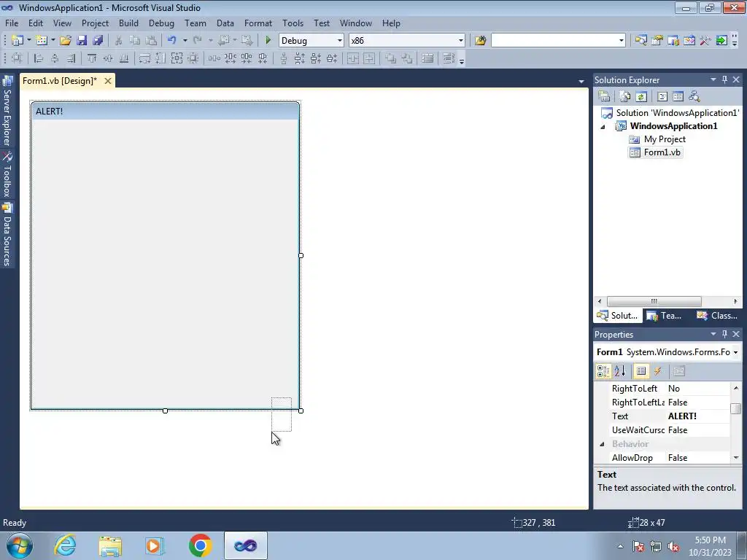
Task: Click the New Project toolbar icon
Action: click(18, 41)
